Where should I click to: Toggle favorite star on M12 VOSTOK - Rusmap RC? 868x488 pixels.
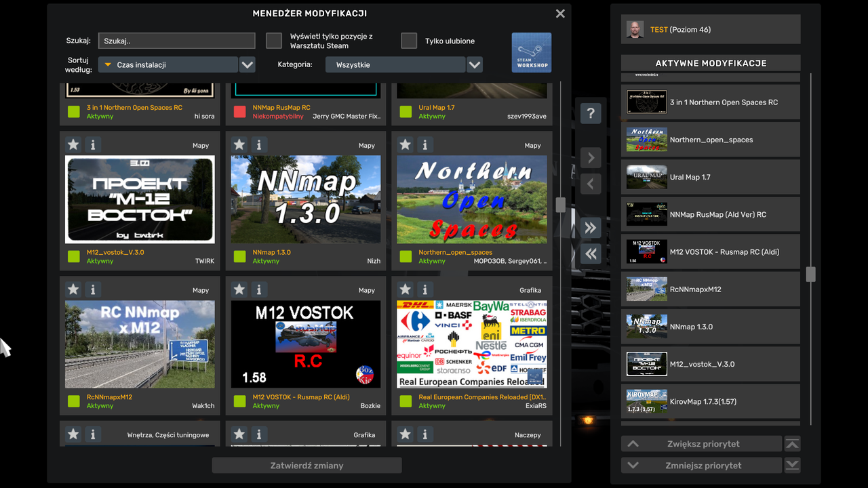click(239, 289)
